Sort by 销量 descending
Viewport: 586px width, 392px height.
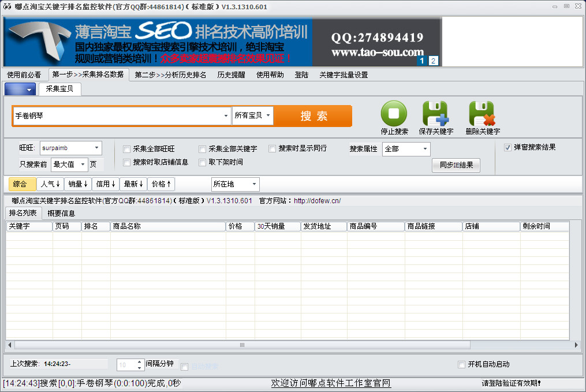pos(78,184)
